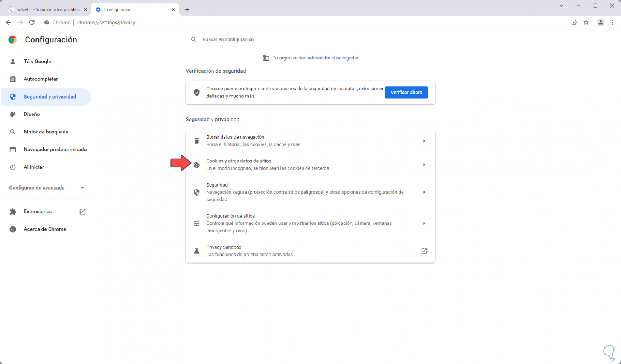
Task: Close the Solvetic tab
Action: click(85, 9)
